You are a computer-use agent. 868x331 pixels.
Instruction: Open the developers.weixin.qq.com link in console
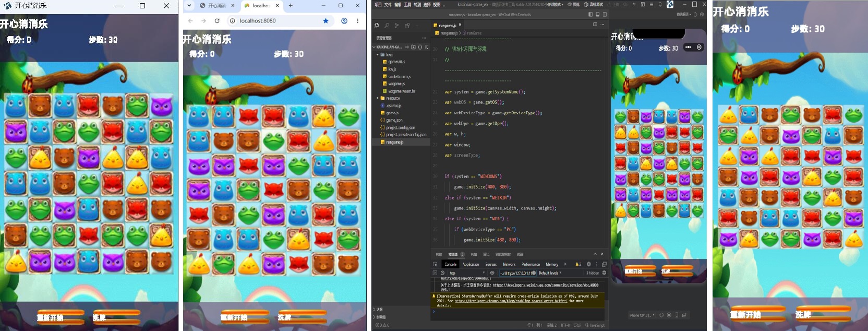coord(546,286)
